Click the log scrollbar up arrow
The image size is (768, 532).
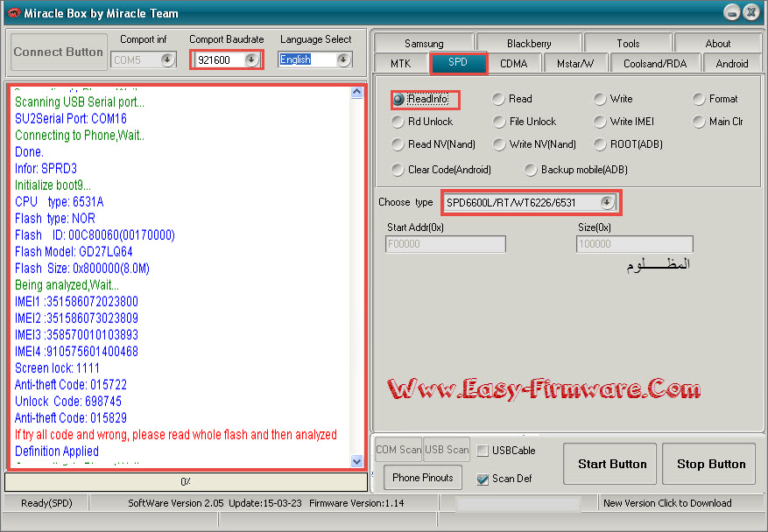357,92
